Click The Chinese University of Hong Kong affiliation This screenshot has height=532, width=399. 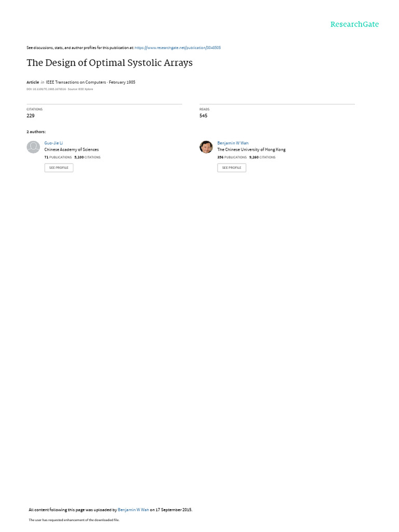[251, 150]
